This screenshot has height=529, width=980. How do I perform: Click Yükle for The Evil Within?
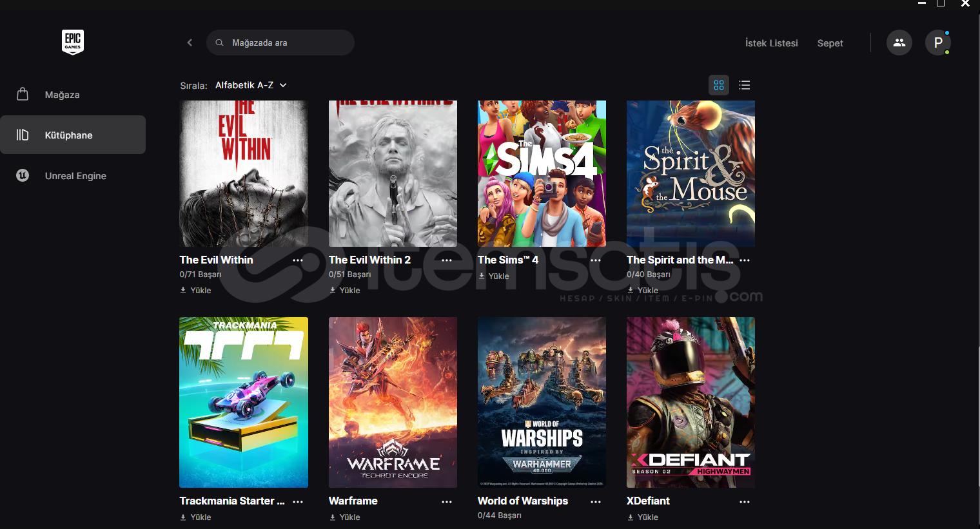(x=201, y=291)
